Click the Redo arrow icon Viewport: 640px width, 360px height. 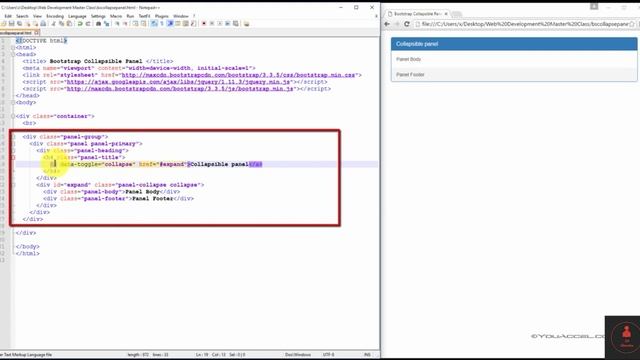(88, 24)
